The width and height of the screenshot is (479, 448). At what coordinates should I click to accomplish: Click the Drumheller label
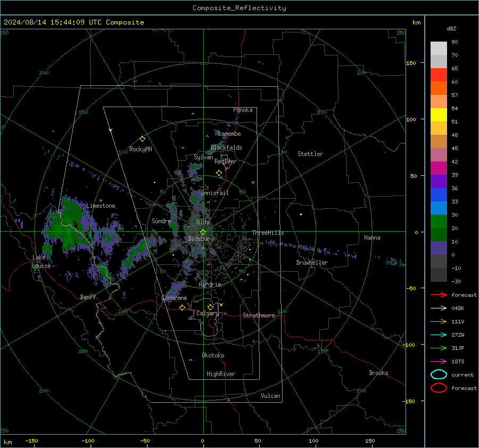point(312,263)
